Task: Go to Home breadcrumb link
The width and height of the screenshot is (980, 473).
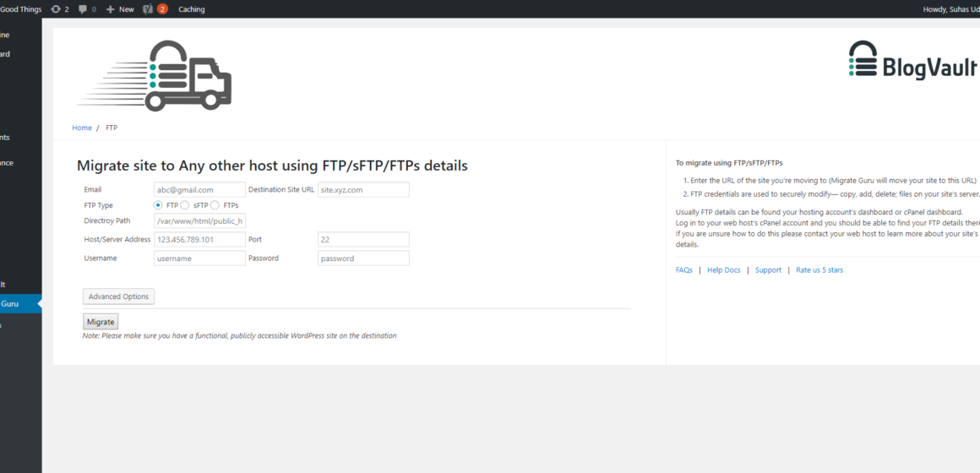Action: pos(82,128)
